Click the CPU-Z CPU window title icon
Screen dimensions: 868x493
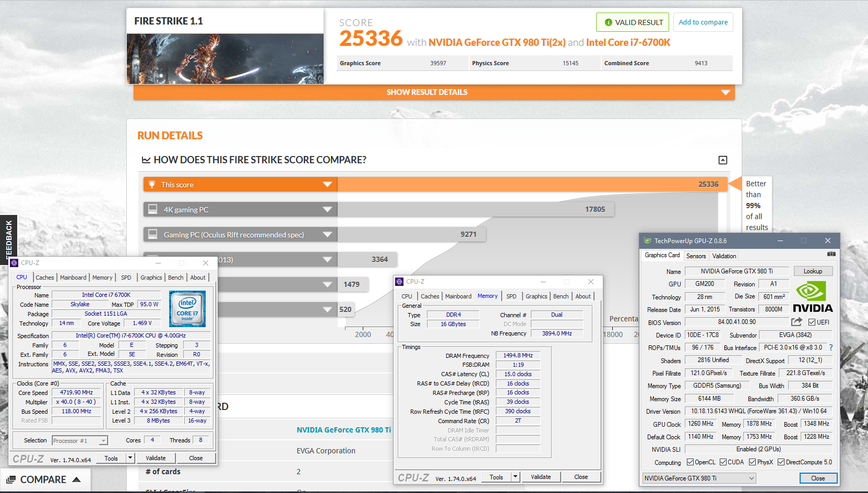click(15, 263)
